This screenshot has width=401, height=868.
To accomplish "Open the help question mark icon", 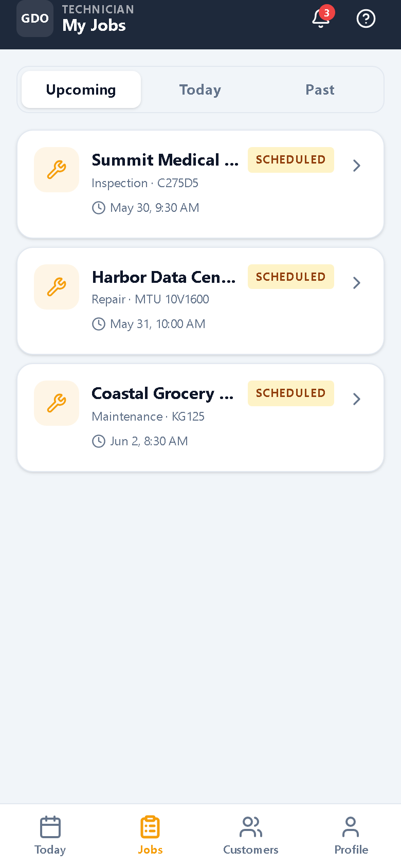I will tap(366, 19).
